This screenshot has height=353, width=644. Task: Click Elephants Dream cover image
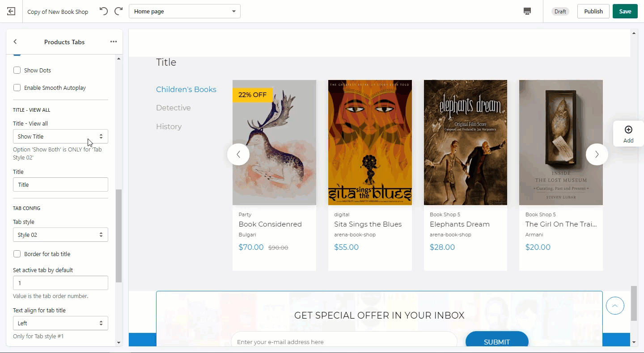[466, 143]
